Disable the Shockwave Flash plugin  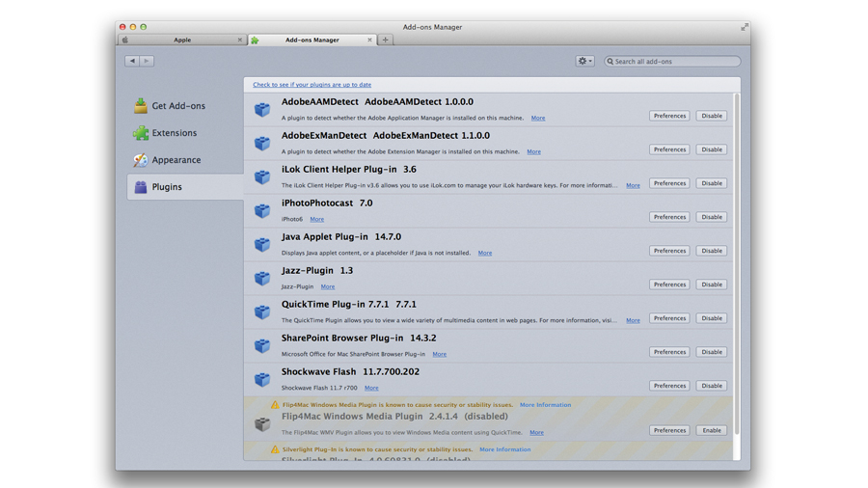[712, 386]
